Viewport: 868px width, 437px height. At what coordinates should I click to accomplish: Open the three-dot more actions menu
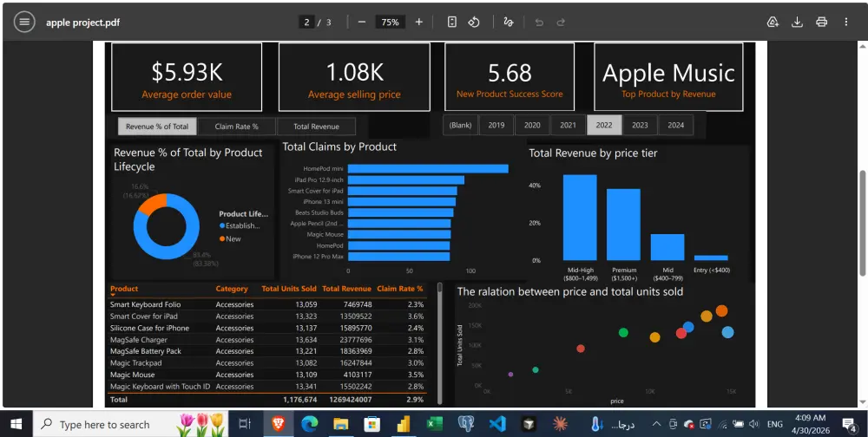(845, 23)
